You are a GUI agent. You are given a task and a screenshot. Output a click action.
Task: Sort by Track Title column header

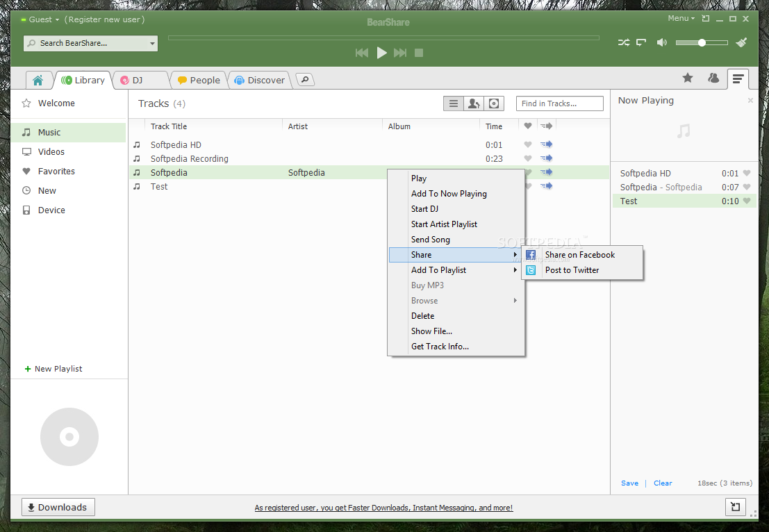point(169,126)
